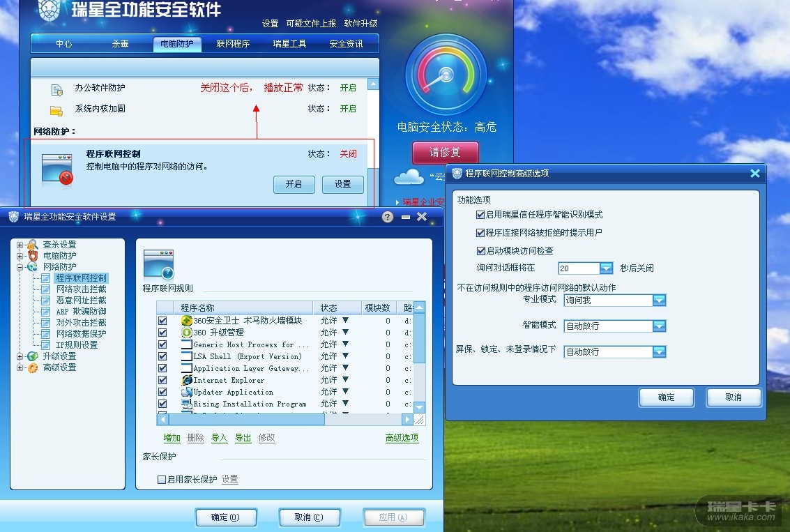
Task: Click the Generic Host Process icon
Action: point(186,344)
